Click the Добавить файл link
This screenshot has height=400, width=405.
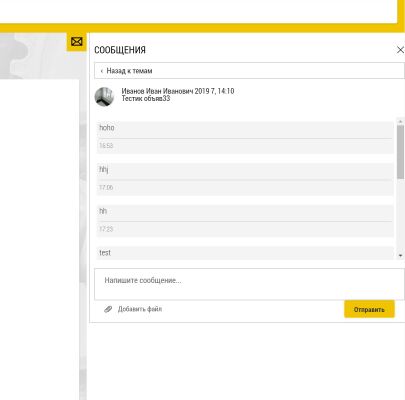(140, 309)
